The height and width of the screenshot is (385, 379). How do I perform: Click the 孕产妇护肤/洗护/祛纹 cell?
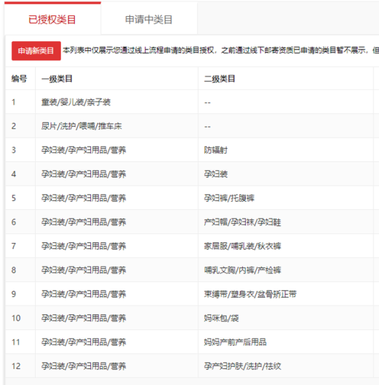(242, 366)
